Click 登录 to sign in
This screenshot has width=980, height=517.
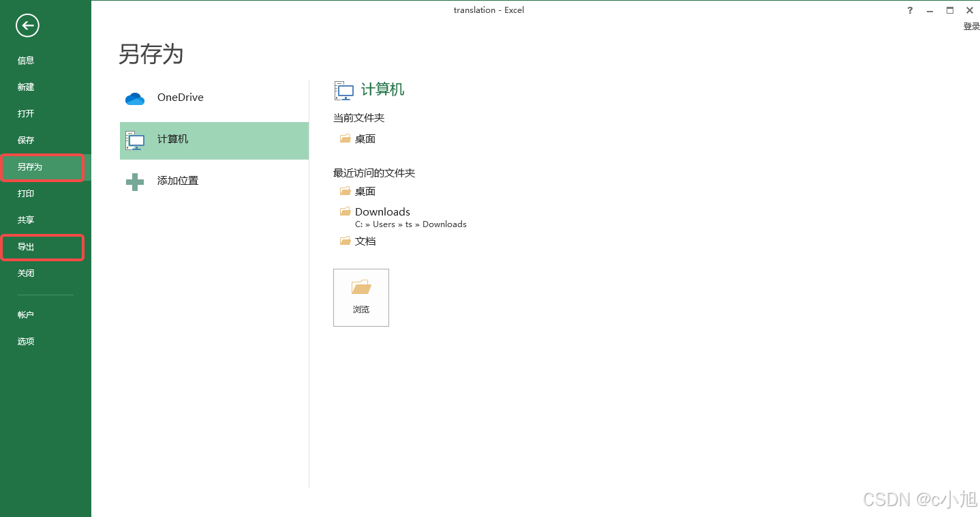pos(971,27)
